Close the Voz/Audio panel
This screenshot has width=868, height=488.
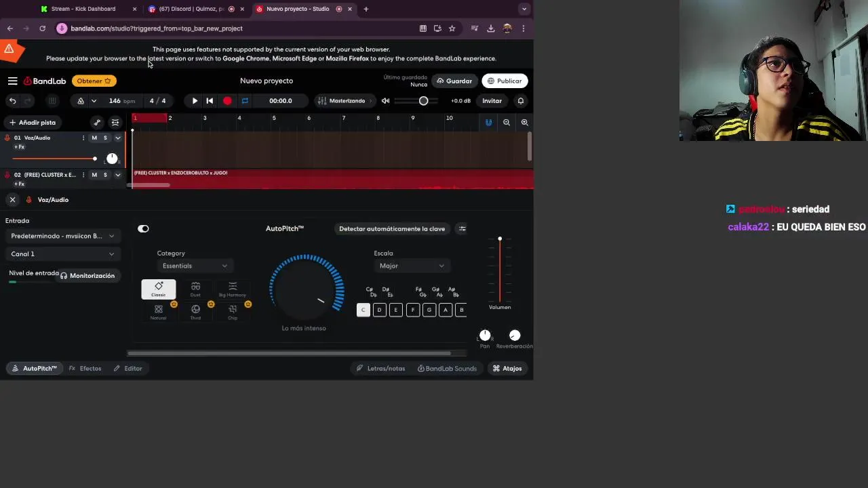(12, 200)
